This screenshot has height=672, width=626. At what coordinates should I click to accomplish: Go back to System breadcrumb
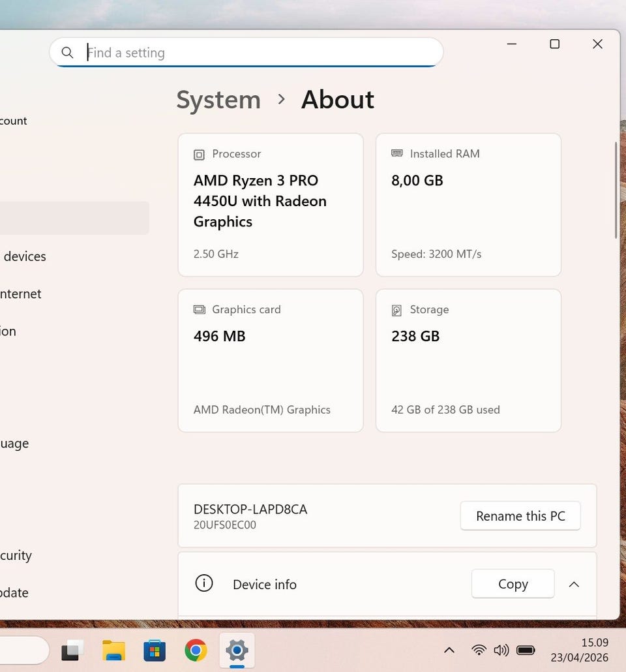(x=218, y=100)
